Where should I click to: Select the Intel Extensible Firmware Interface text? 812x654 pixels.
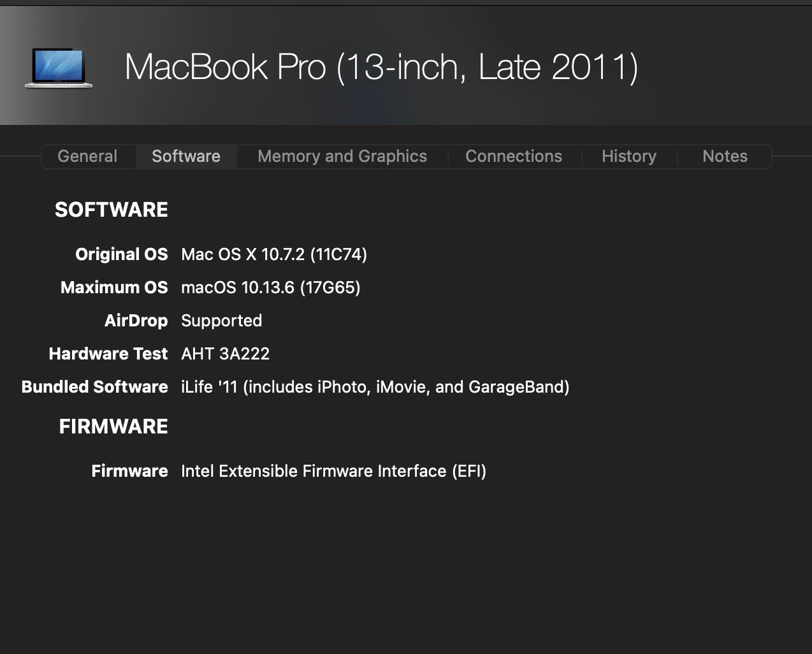pos(333,471)
